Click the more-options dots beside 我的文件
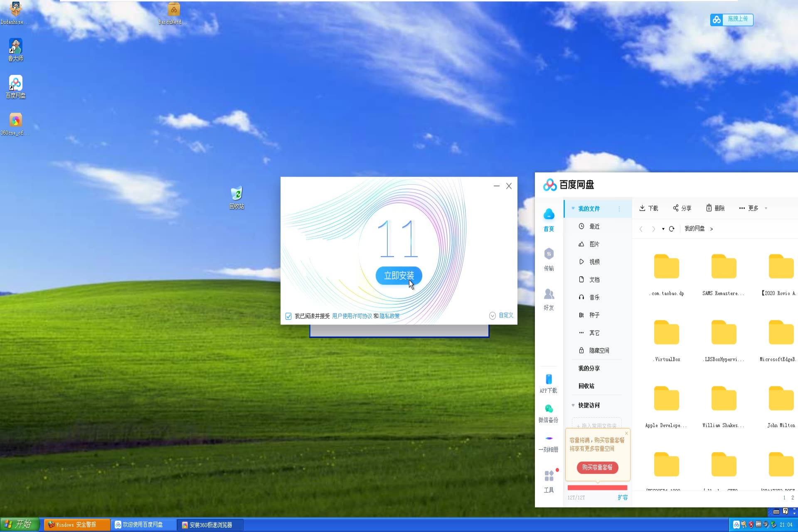 619,209
